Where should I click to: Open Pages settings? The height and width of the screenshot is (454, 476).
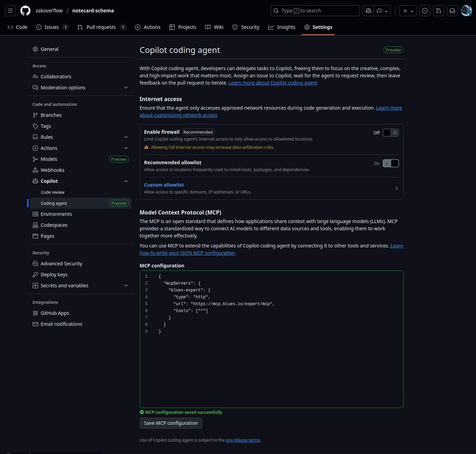point(81,236)
